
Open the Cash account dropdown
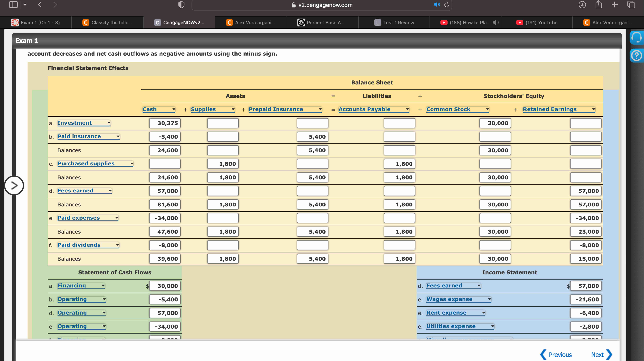click(159, 109)
